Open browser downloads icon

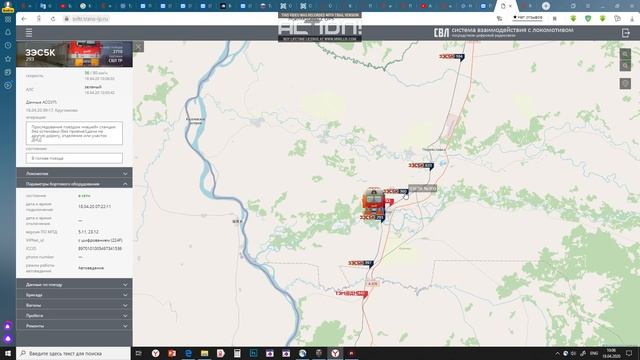pyautogui.click(x=632, y=19)
